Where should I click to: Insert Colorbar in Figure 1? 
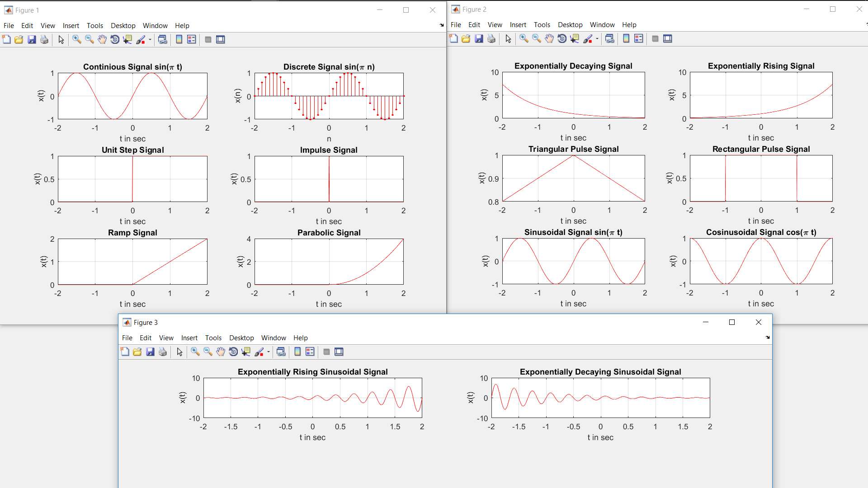pos(179,40)
